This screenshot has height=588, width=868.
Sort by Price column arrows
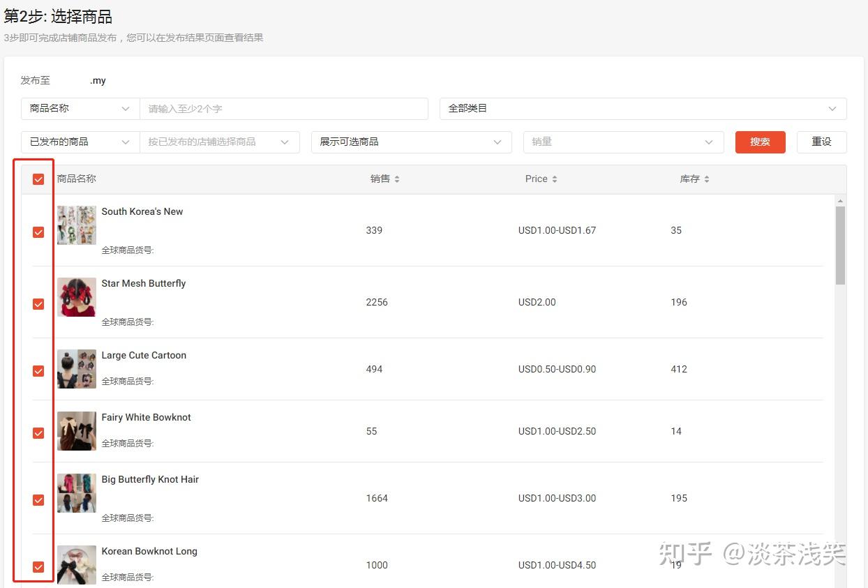555,179
